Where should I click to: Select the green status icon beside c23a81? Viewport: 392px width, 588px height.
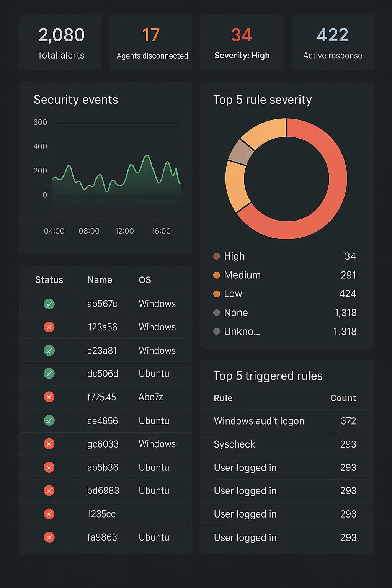coord(49,351)
